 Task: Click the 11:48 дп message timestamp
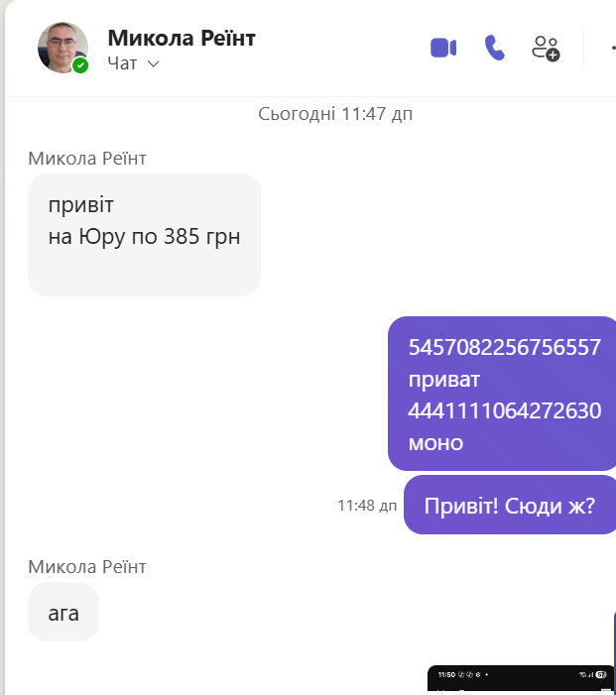coord(367,506)
